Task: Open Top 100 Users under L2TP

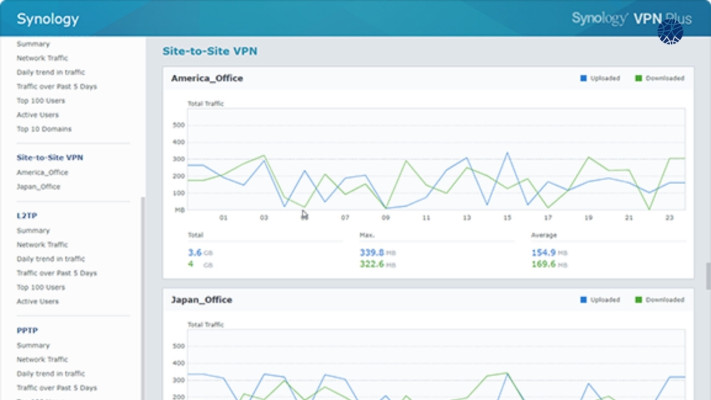Action: pyautogui.click(x=41, y=287)
